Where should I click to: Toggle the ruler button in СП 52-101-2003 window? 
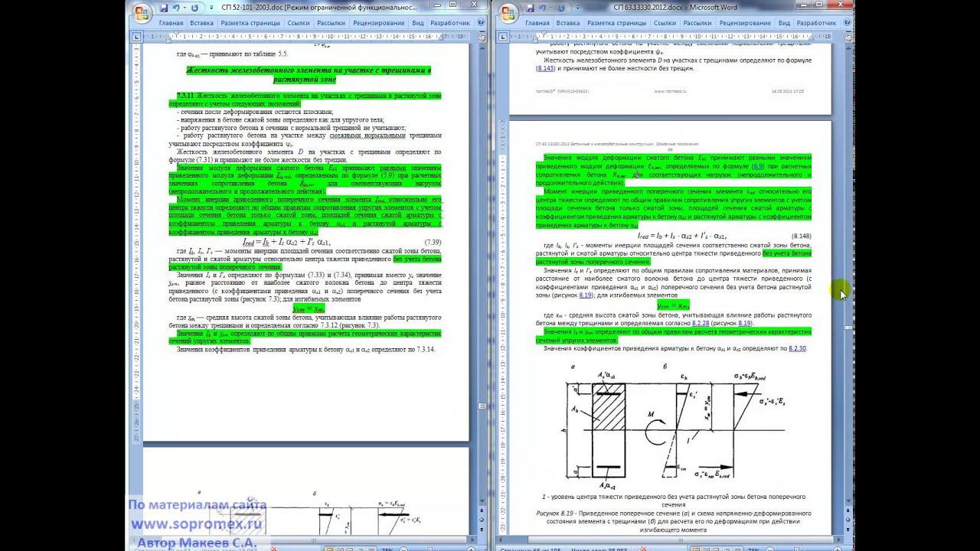click(483, 37)
